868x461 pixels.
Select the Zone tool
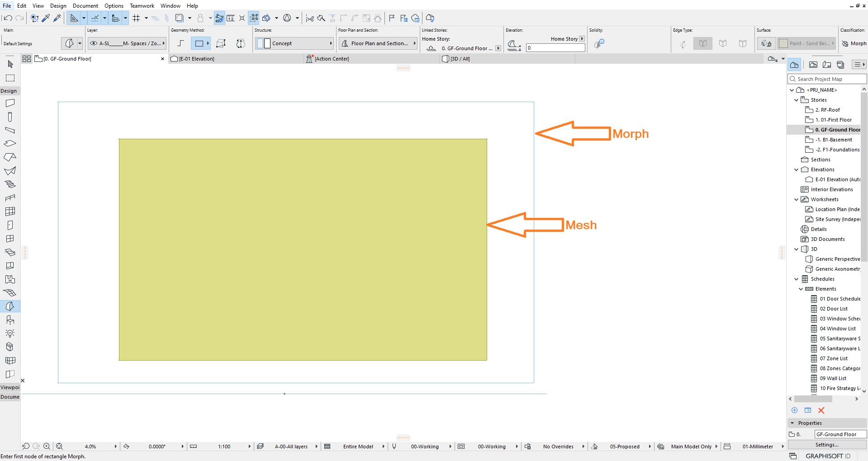(10, 279)
